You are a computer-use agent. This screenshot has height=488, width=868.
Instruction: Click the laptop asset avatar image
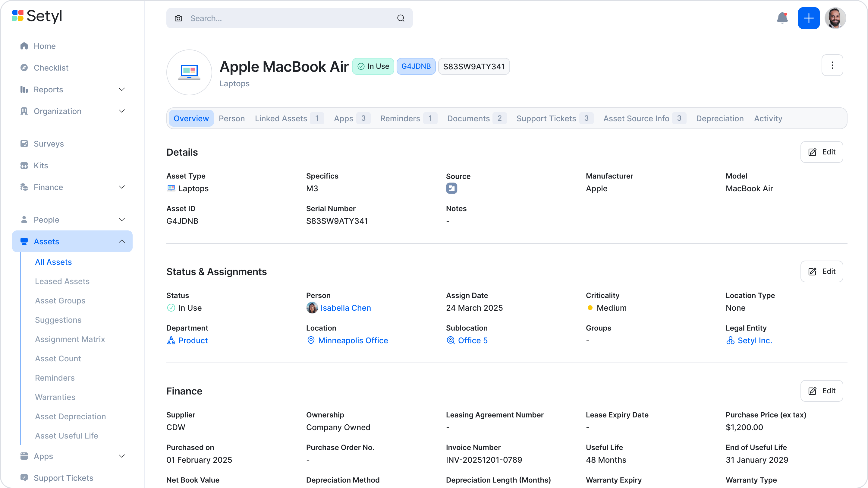pyautogui.click(x=189, y=72)
